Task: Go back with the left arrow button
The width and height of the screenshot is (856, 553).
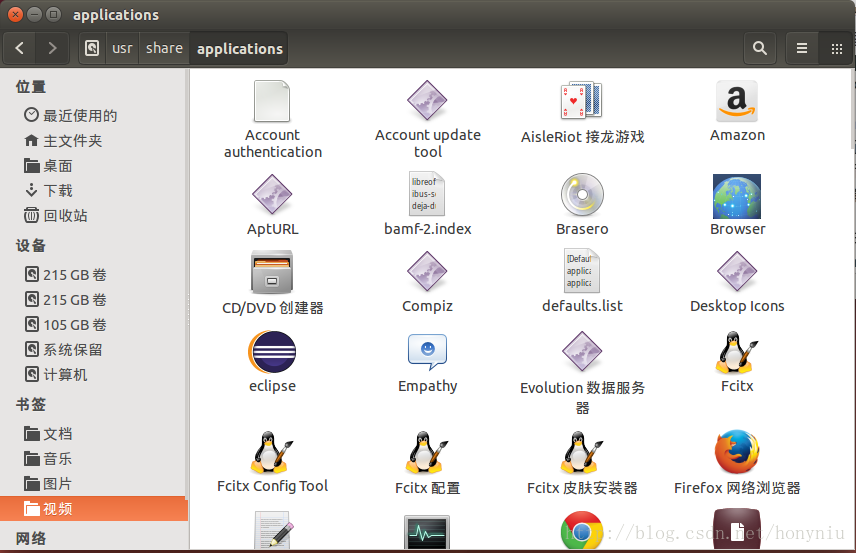Action: (x=20, y=48)
